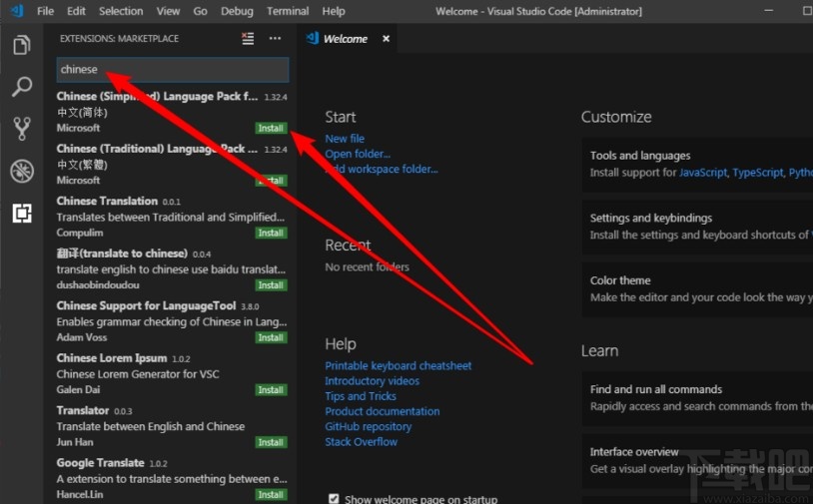Image resolution: width=813 pixels, height=504 pixels.
Task: Open the File menu
Action: point(45,11)
